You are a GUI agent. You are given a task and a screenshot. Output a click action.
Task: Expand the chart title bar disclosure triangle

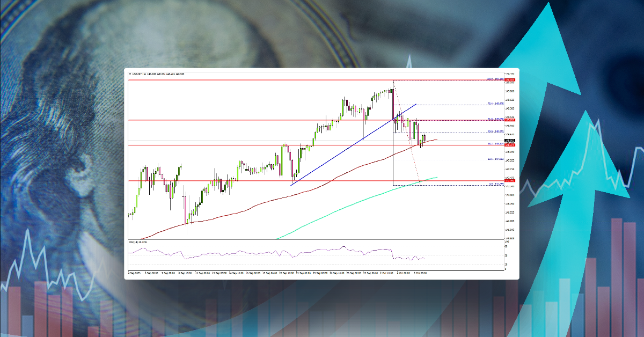[x=130, y=75]
